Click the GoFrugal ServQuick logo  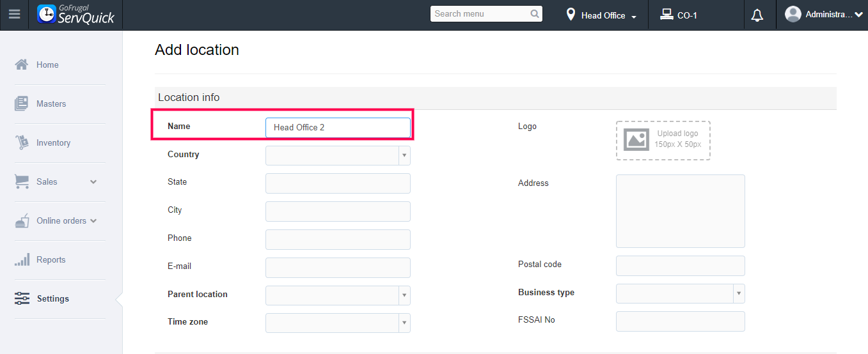76,14
